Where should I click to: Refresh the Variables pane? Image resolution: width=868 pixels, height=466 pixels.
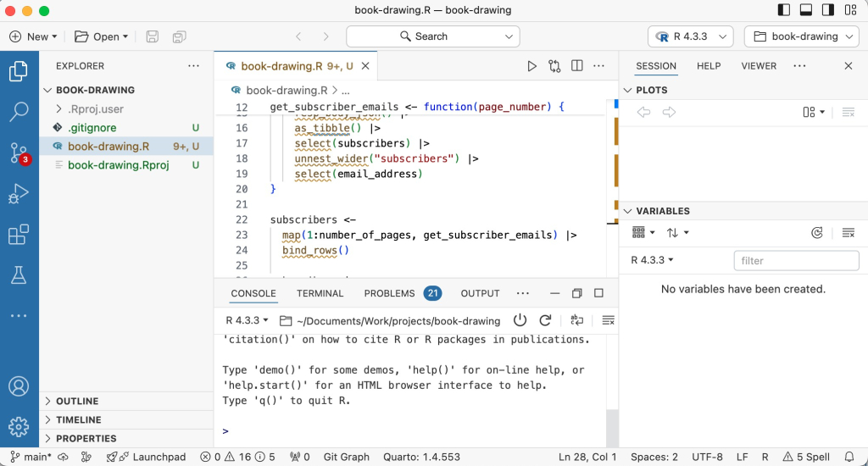(817, 233)
